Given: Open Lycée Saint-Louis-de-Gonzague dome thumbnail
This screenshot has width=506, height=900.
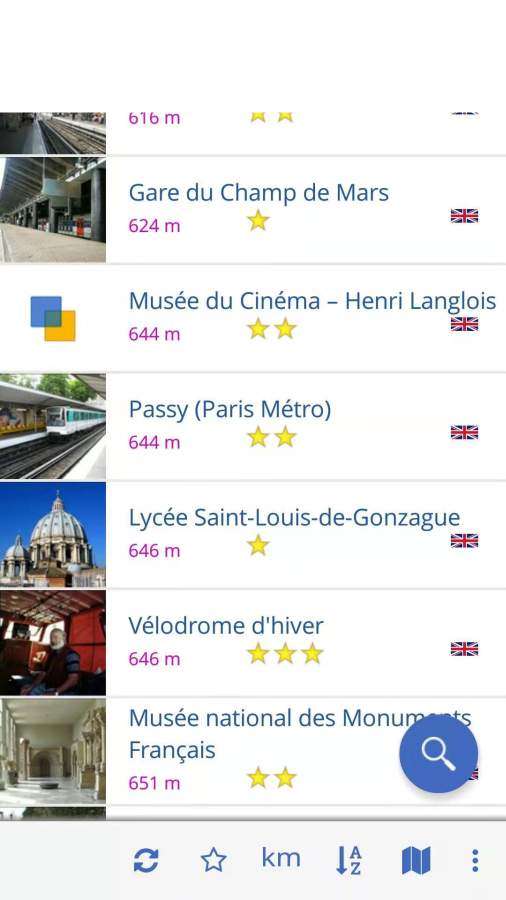Looking at the screenshot, I should (x=53, y=535).
